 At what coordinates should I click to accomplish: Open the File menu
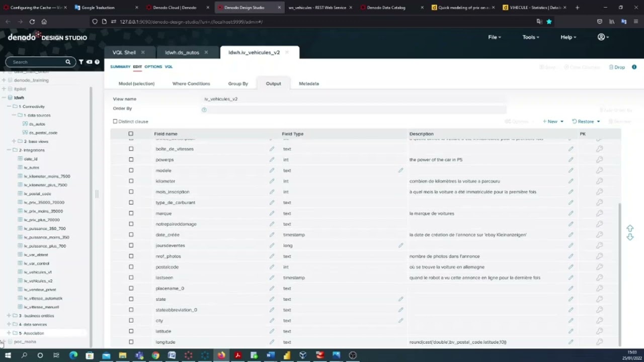(x=494, y=37)
